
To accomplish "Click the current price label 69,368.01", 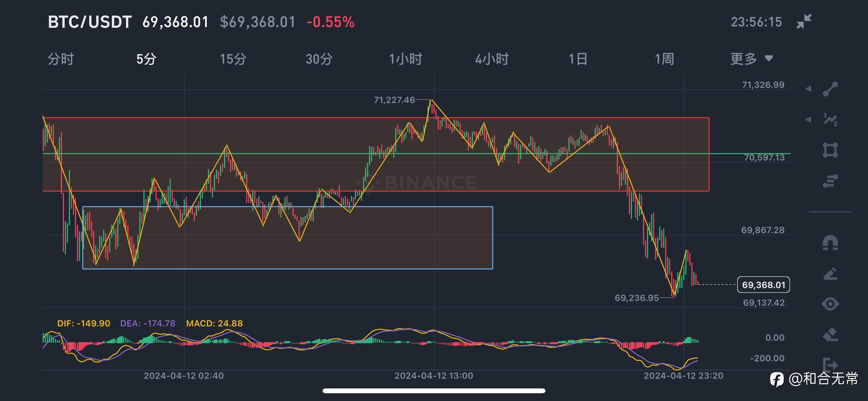I will point(763,285).
